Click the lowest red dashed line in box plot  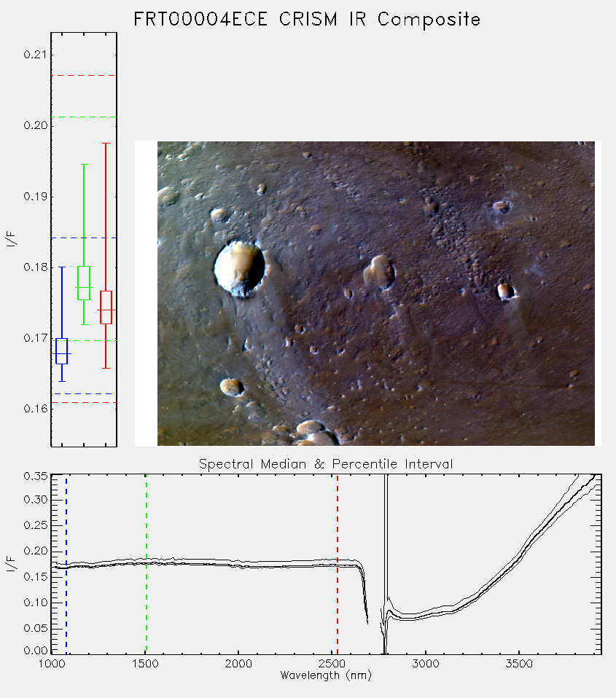[x=84, y=402]
